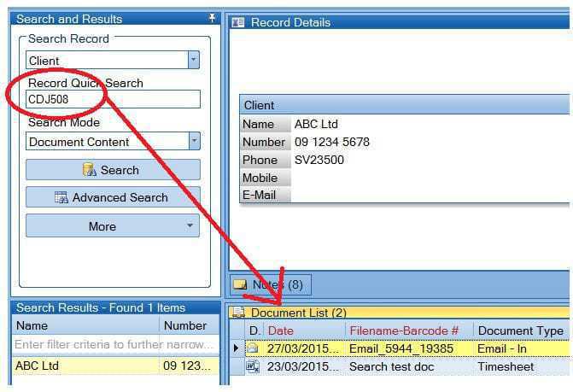Sort documents by Document Type column
Image resolution: width=573 pixels, height=392 pixels.
click(522, 331)
